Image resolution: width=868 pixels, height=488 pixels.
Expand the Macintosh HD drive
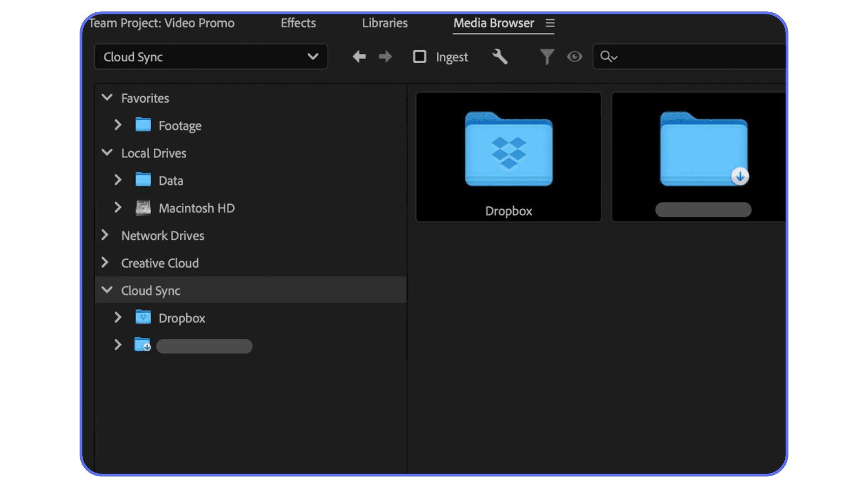118,208
